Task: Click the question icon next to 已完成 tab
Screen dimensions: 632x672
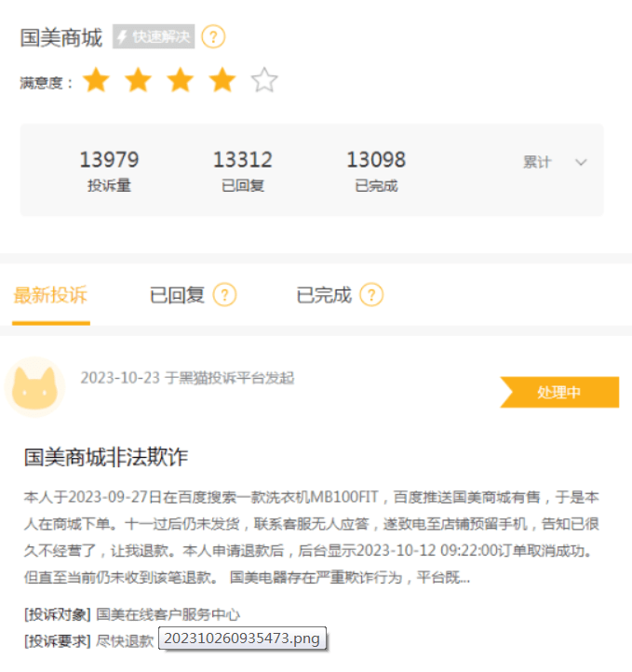Action: tap(371, 295)
